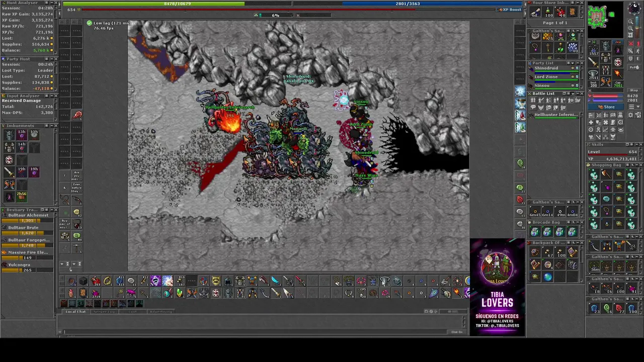The height and width of the screenshot is (362, 644).
Task: Click the minimap view
Action: (x=606, y=20)
